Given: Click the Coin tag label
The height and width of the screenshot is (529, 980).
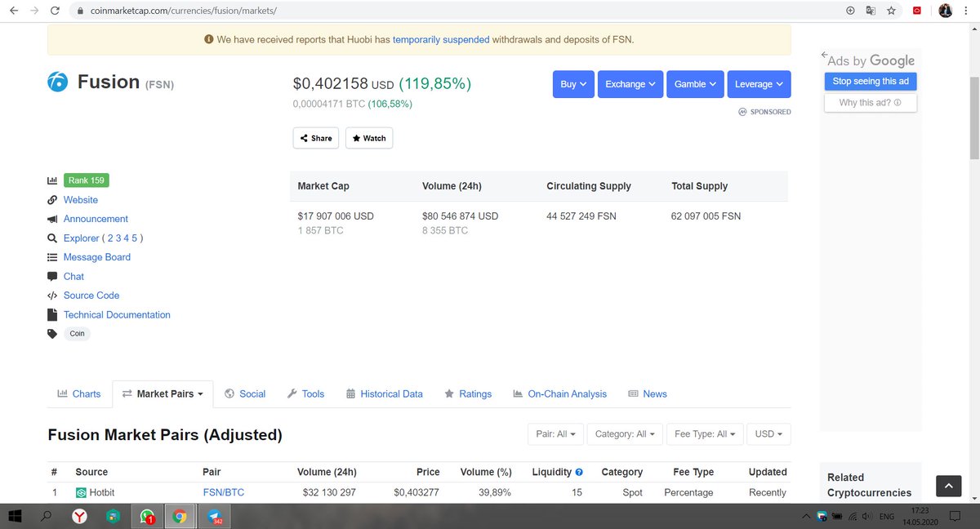Looking at the screenshot, I should (x=77, y=334).
